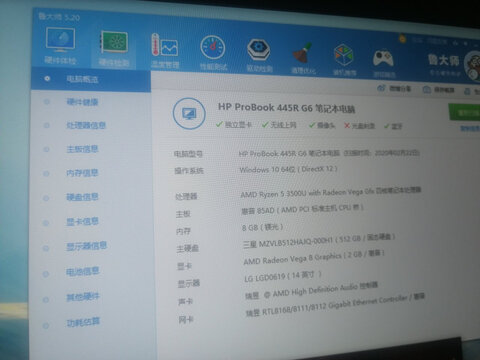Click the LG LGD0619 display value

click(x=283, y=276)
